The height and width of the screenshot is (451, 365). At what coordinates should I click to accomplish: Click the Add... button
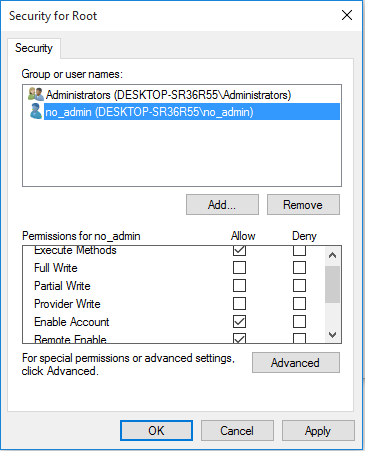[222, 204]
